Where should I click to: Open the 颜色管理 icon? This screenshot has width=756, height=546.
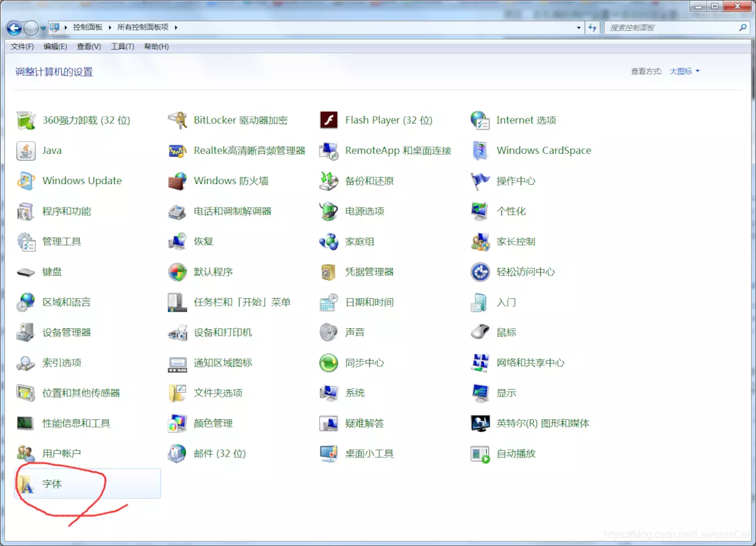point(178,422)
